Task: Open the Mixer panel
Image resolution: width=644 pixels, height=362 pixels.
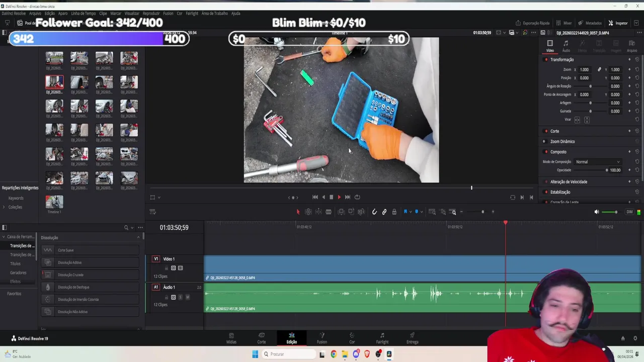Action: click(563, 23)
